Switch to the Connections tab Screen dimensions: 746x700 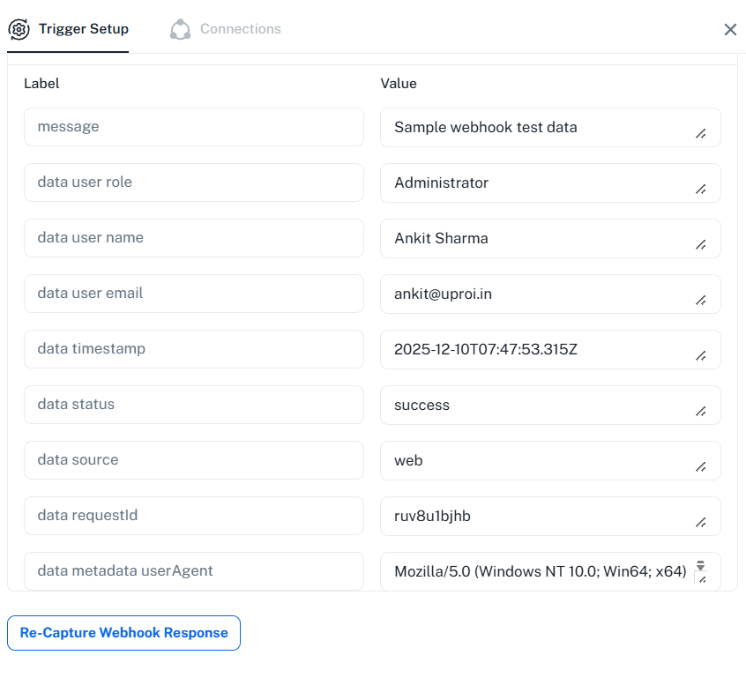240,29
